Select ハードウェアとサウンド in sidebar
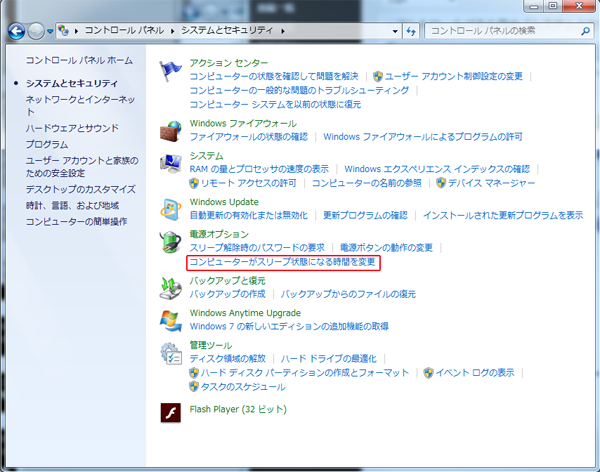The height and width of the screenshot is (472, 600). click(72, 128)
